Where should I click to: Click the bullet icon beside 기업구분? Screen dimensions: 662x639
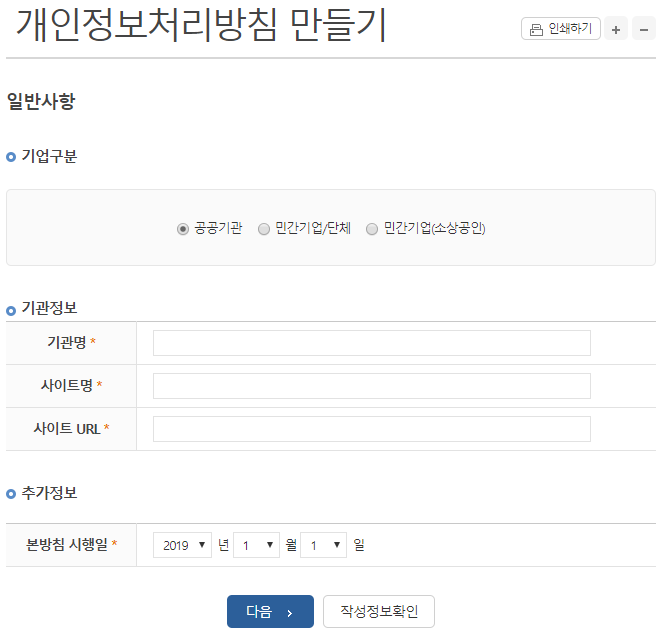(x=11, y=157)
